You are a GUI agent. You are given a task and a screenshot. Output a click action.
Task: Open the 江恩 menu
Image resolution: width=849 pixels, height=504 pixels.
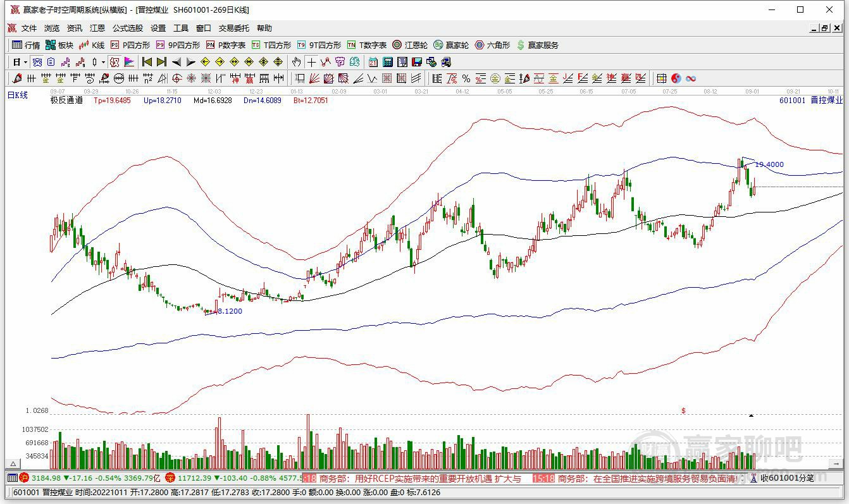[97, 28]
